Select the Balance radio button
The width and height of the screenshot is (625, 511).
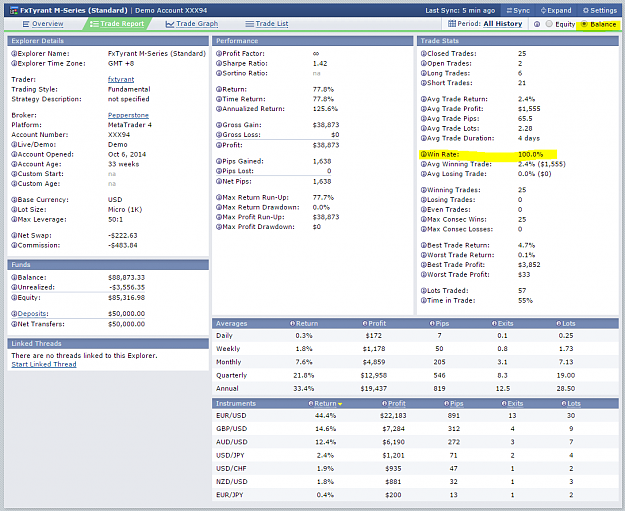pyautogui.click(x=584, y=24)
